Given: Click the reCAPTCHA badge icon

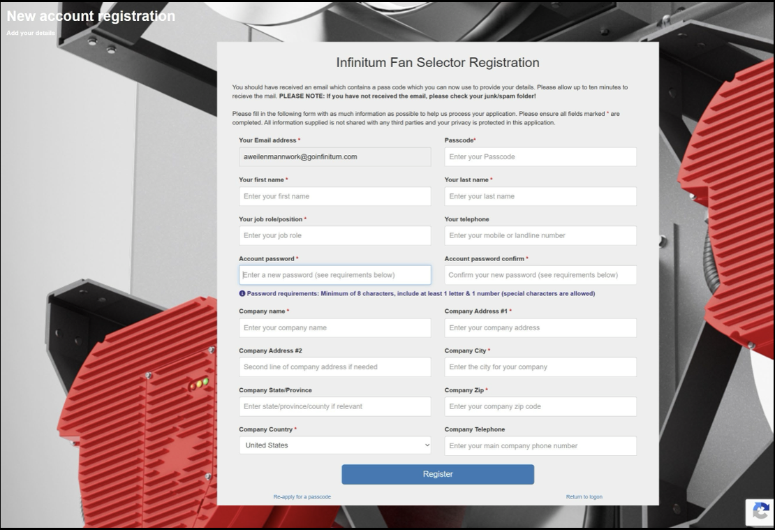Looking at the screenshot, I should pyautogui.click(x=760, y=512).
